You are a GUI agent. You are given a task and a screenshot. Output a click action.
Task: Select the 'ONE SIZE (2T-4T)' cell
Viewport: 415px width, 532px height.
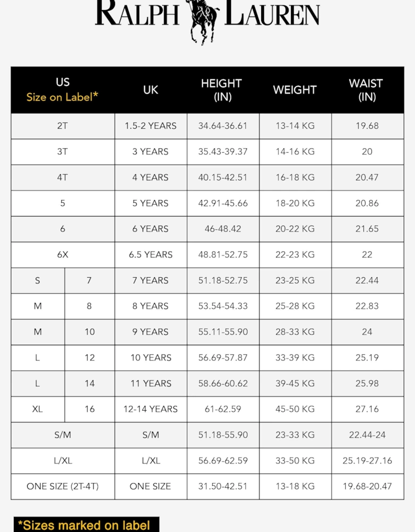63,486
